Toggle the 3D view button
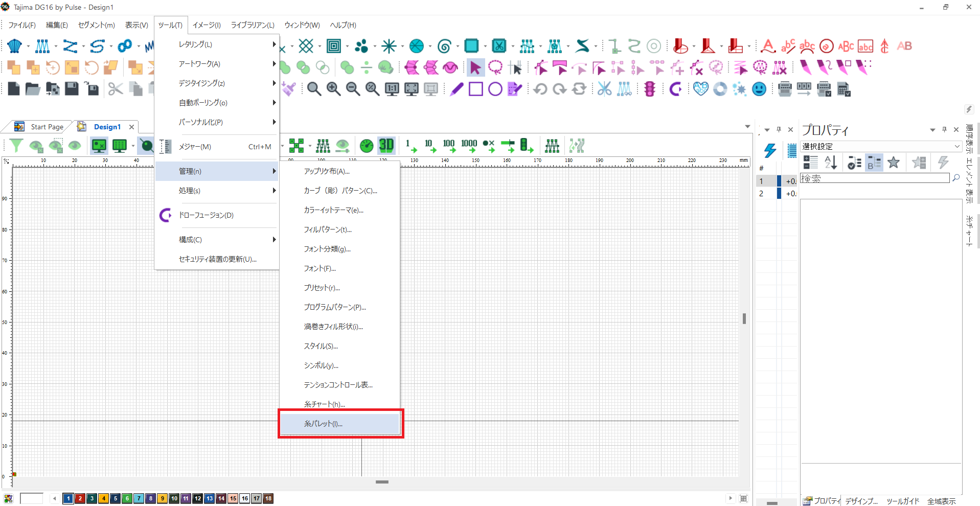 pos(386,146)
